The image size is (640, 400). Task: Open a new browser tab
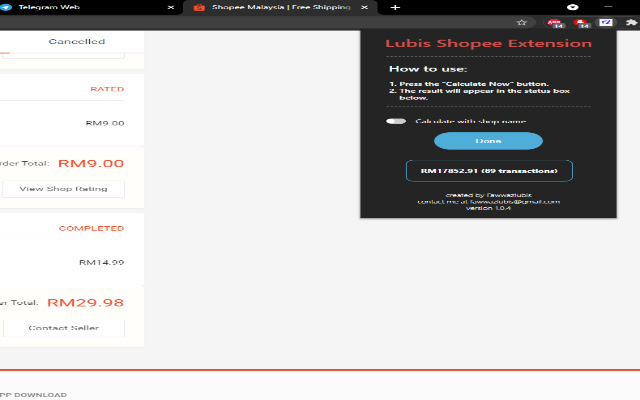[395, 7]
